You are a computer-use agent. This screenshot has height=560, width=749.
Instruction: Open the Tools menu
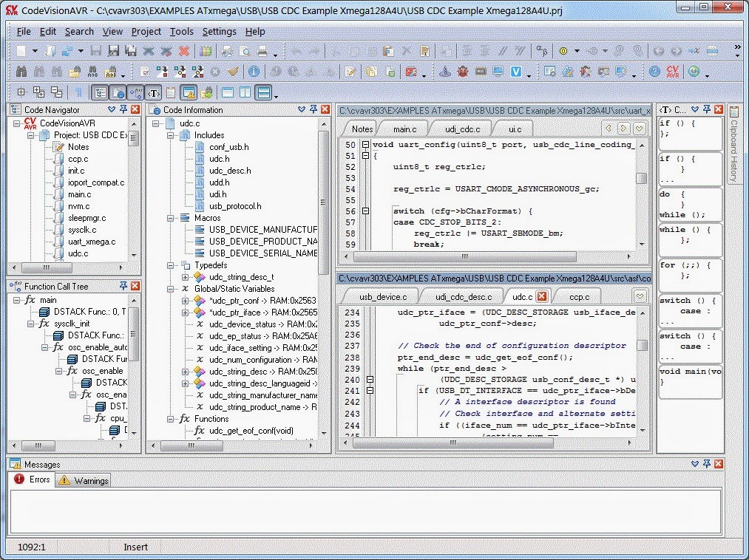(x=181, y=32)
